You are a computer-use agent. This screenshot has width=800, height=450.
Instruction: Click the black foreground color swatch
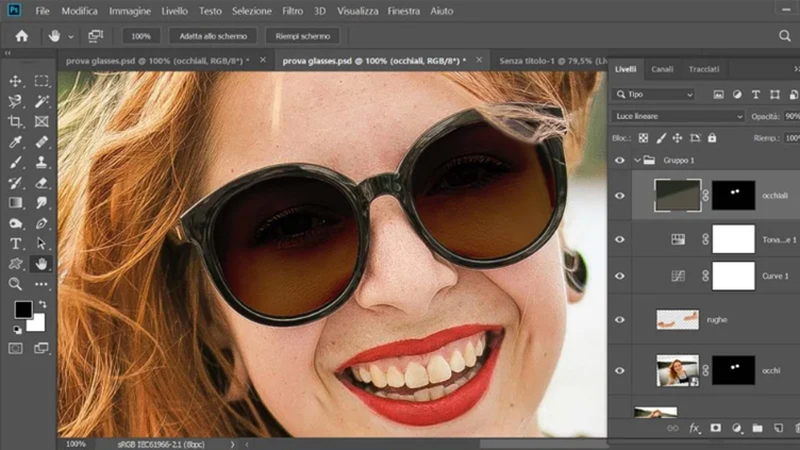coord(23,309)
